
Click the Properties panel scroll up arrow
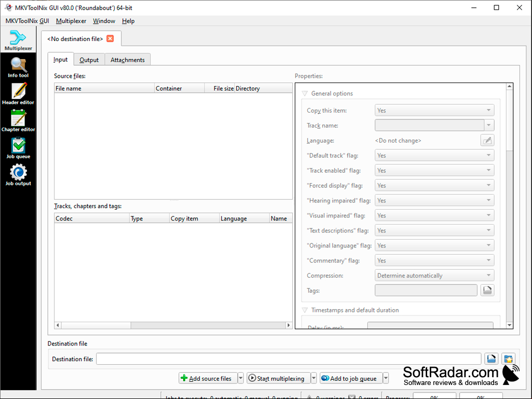[509, 87]
